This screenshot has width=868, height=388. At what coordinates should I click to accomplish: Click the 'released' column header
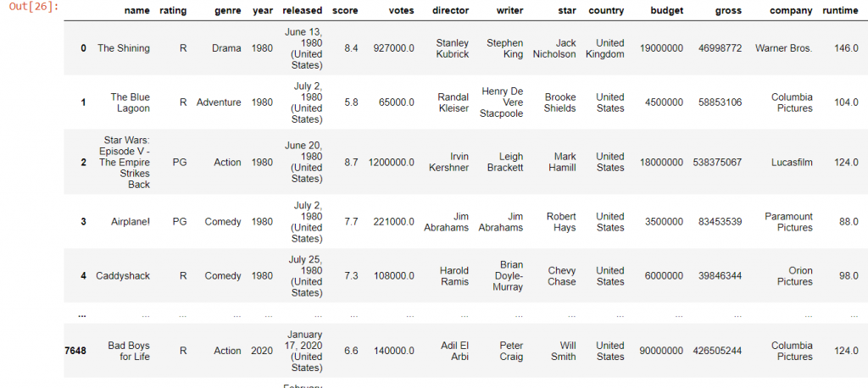[x=303, y=10]
